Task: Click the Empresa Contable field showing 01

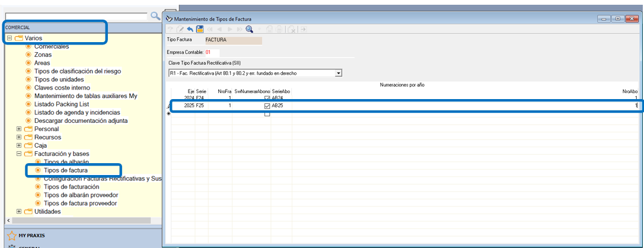Action: (x=212, y=52)
